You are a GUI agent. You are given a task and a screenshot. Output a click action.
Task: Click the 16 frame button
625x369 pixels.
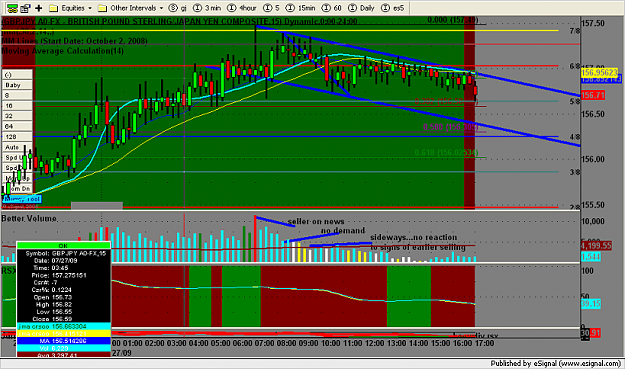17,106
